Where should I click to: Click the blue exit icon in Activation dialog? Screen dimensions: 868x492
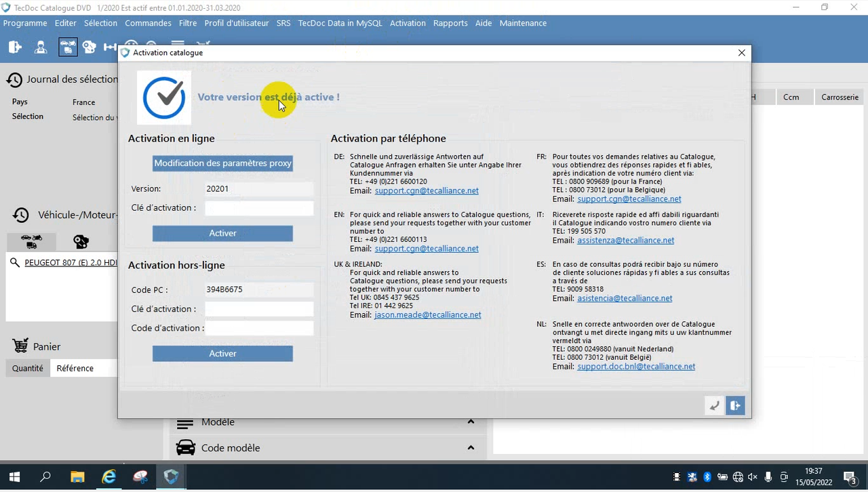coord(735,405)
